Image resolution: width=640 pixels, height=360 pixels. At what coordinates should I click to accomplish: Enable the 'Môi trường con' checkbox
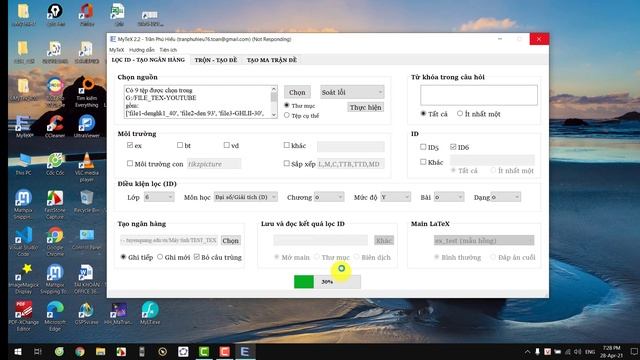(x=130, y=163)
